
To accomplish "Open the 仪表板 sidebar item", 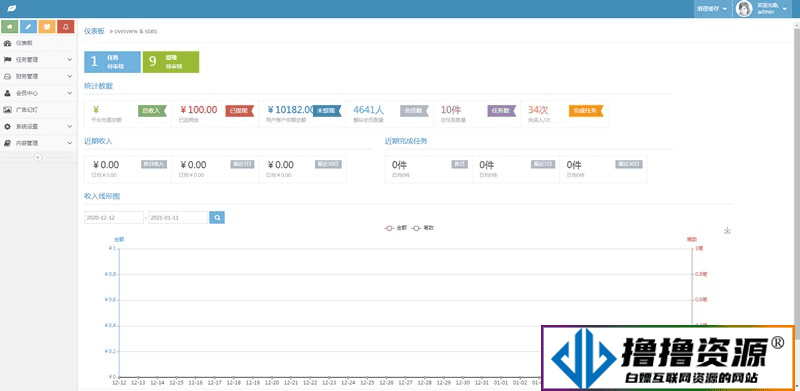I will [x=39, y=43].
